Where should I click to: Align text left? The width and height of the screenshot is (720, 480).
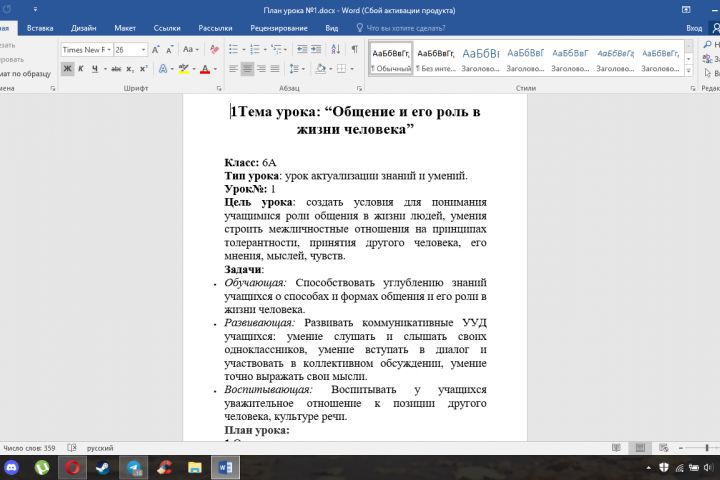[x=233, y=69]
